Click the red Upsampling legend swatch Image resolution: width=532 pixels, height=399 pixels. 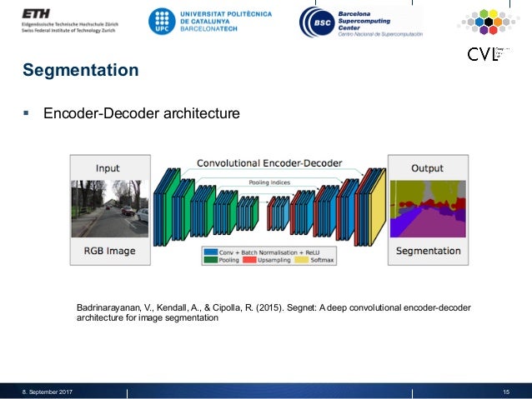(x=249, y=260)
